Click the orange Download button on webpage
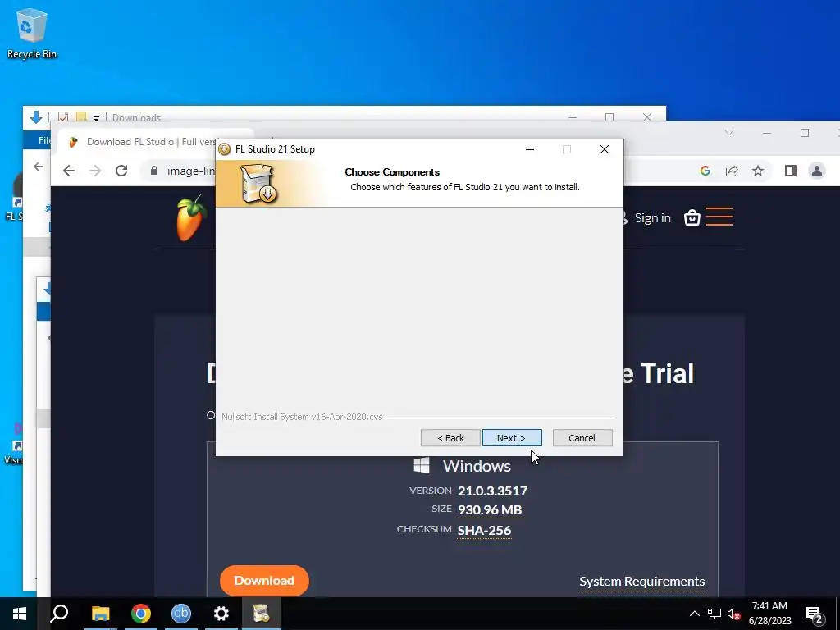 (264, 581)
